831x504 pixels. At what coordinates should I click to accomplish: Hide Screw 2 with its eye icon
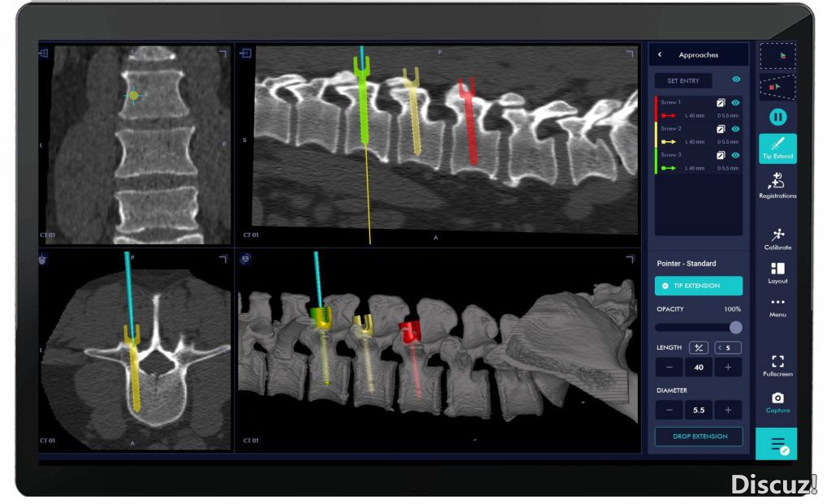[x=735, y=129]
